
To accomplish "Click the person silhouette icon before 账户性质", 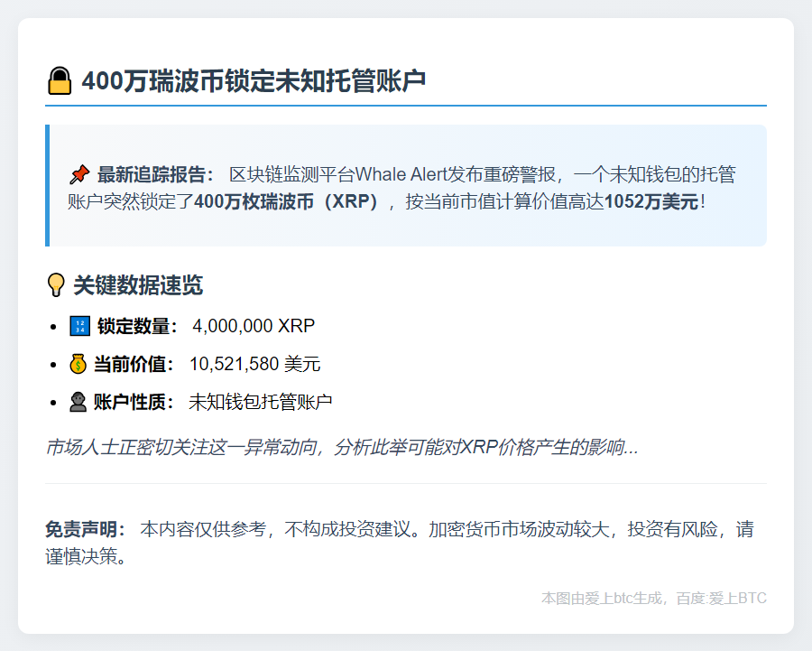I will point(76,400).
